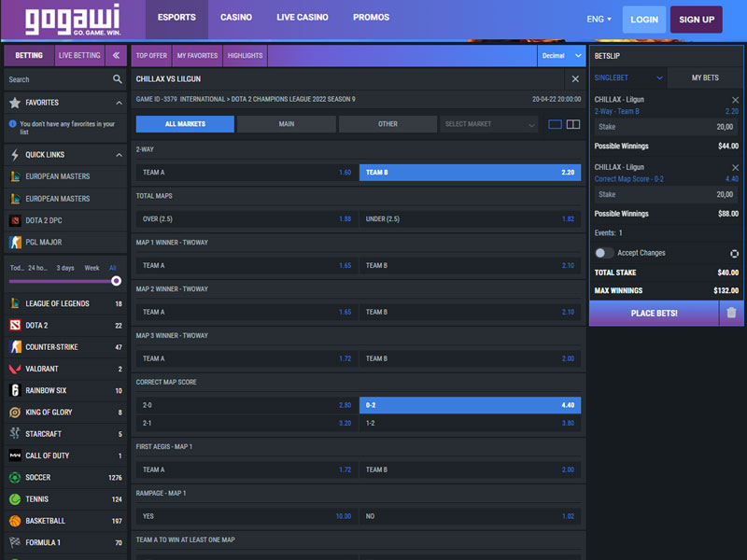Viewport: 747px width, 560px height.
Task: Switch to two-column market layout icon
Action: (x=573, y=124)
